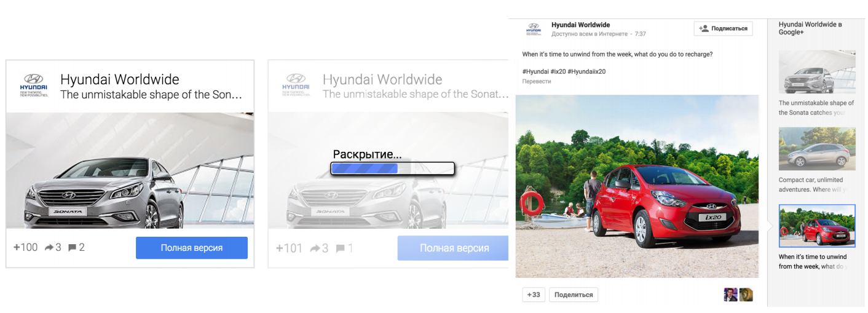The height and width of the screenshot is (313, 868).
Task: Click the Поделиться share button
Action: (x=573, y=295)
